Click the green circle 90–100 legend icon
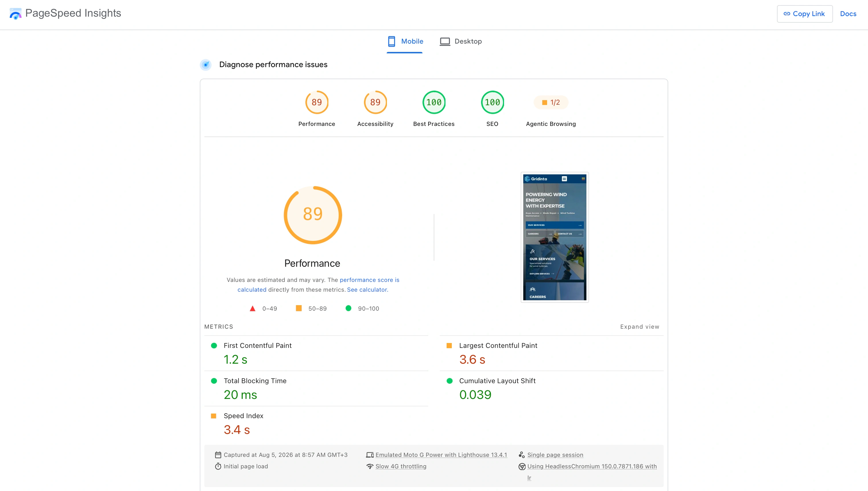Screen dimensions: 868x491 coord(348,308)
